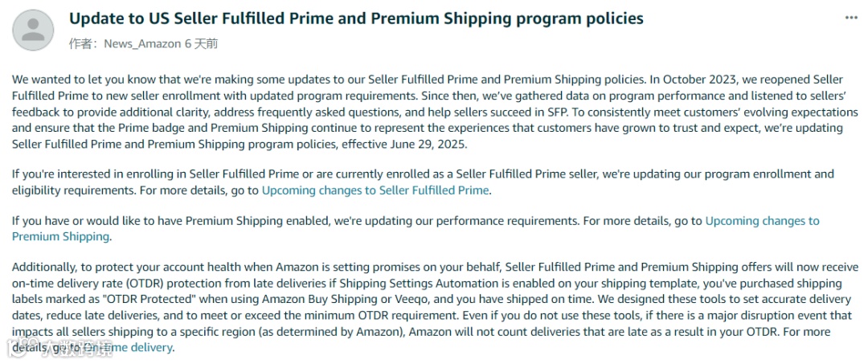Click the '作者:' label before author name
868x364 pixels.
coord(84,43)
